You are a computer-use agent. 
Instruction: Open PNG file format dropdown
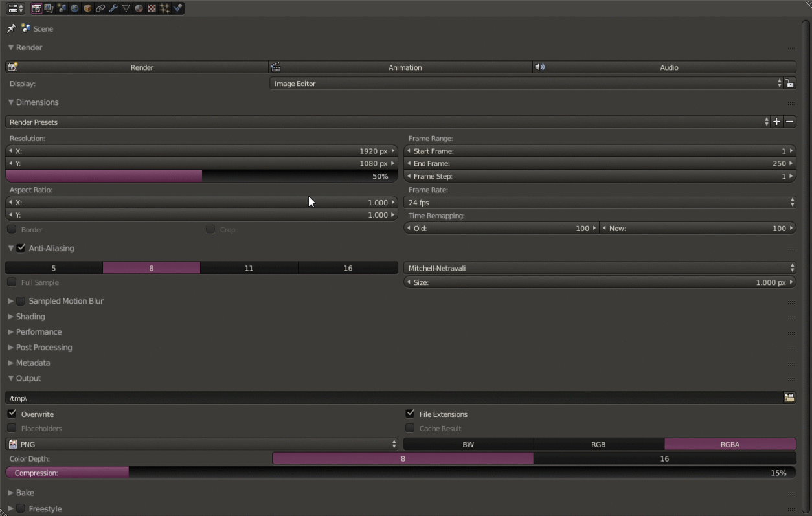[x=201, y=444]
